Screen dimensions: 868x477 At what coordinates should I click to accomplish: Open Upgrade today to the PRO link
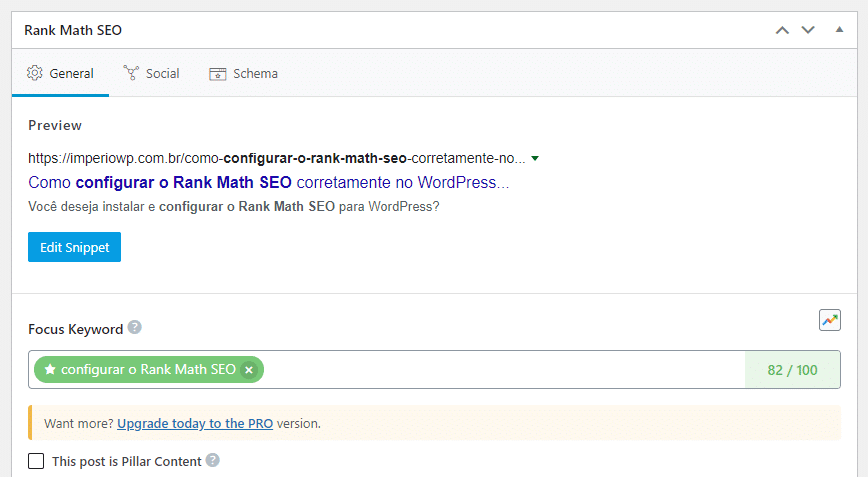pyautogui.click(x=195, y=423)
